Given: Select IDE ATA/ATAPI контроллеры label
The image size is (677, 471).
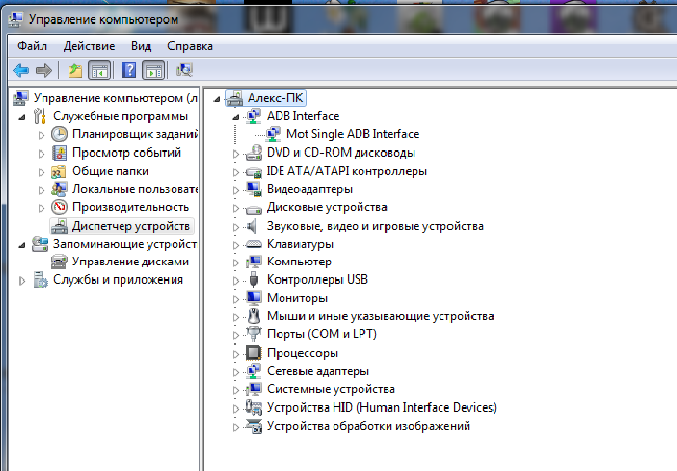Looking at the screenshot, I should (347, 171).
